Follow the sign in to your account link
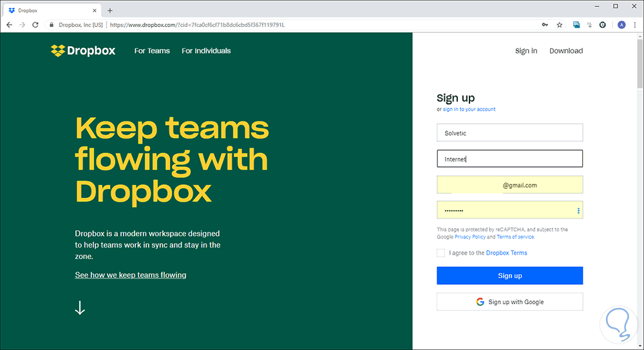The height and width of the screenshot is (350, 644). pos(469,109)
